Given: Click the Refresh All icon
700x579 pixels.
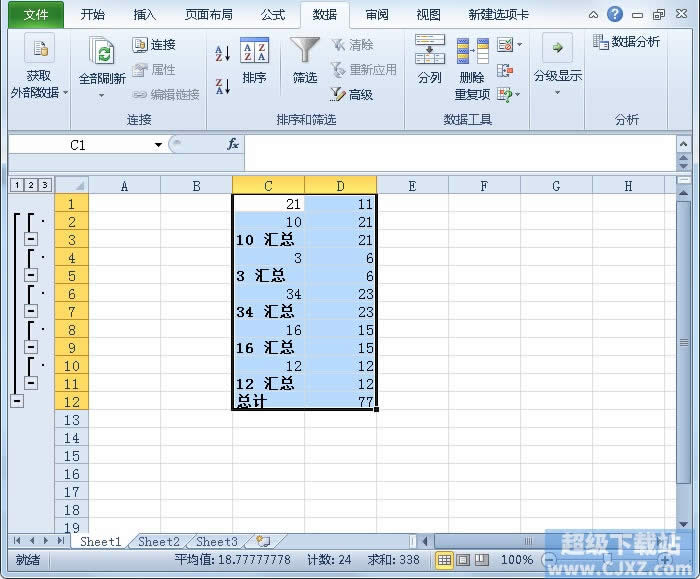Looking at the screenshot, I should tap(102, 50).
